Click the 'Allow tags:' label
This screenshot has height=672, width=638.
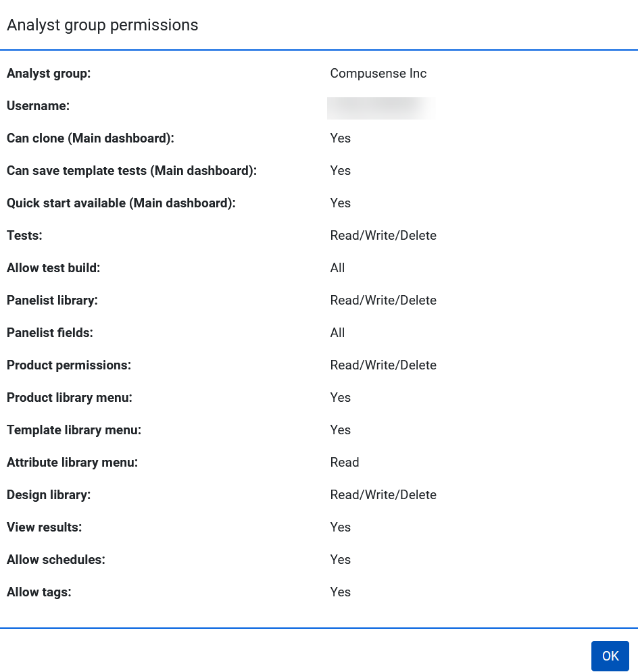[39, 592]
